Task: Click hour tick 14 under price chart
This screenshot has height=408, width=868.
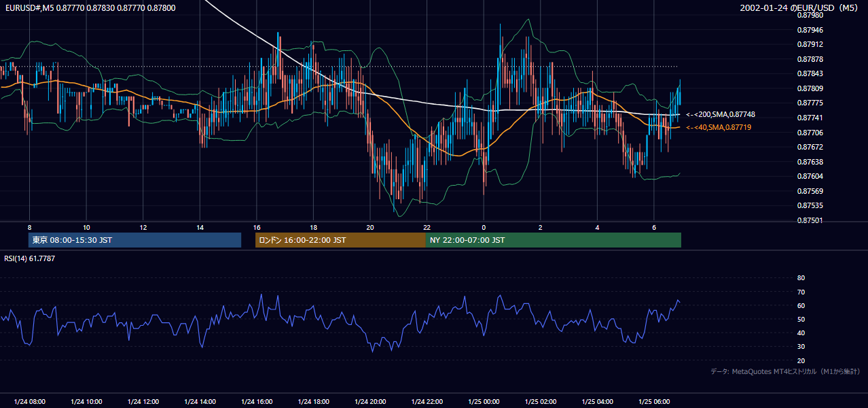Action: (200, 227)
